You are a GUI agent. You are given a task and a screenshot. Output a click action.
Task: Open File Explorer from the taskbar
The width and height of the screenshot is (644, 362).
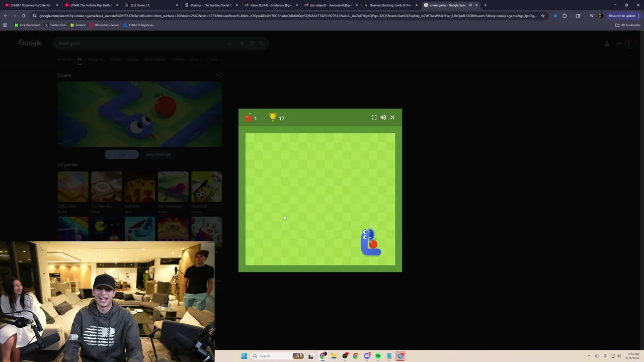coord(334,356)
